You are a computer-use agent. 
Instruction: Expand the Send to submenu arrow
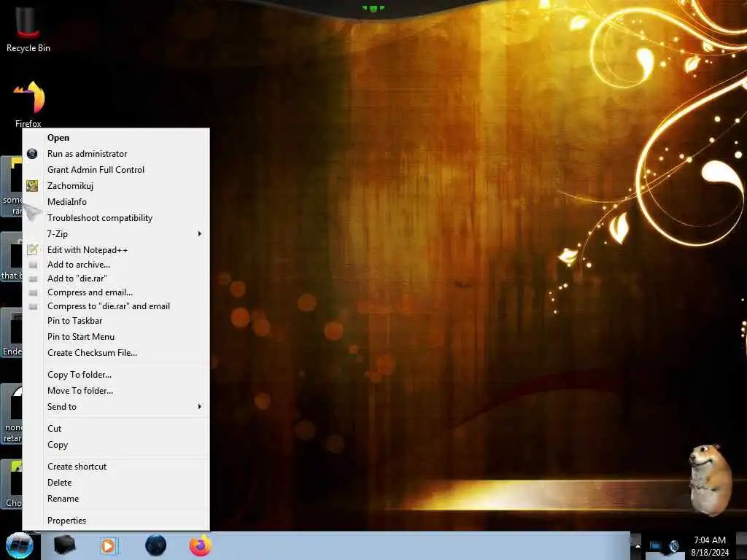click(x=200, y=407)
